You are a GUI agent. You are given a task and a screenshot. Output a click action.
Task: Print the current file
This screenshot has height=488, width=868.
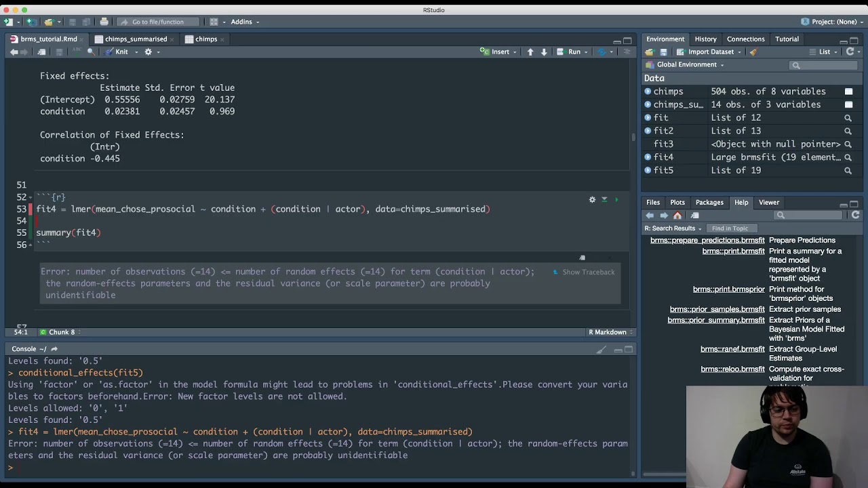(104, 22)
